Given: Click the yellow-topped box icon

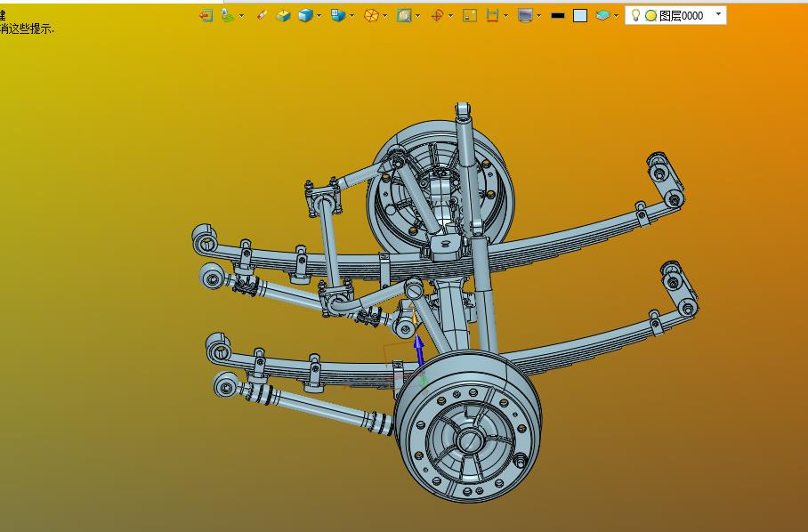Looking at the screenshot, I should tap(283, 15).
